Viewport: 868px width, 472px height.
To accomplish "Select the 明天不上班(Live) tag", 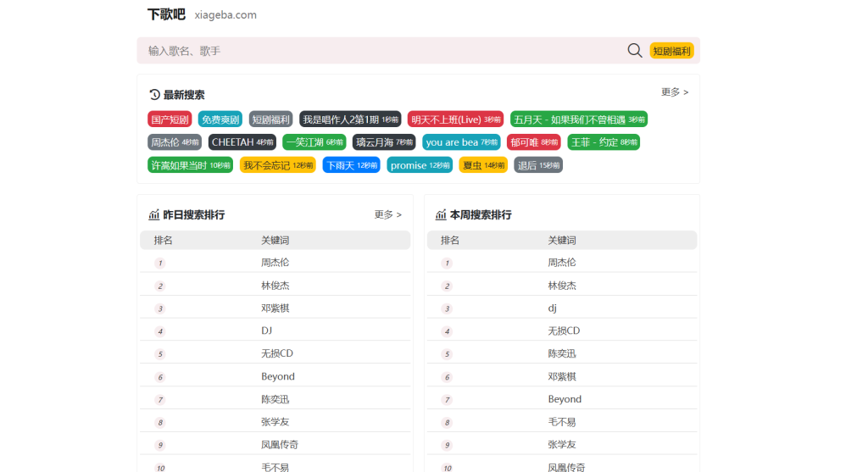I will (455, 119).
